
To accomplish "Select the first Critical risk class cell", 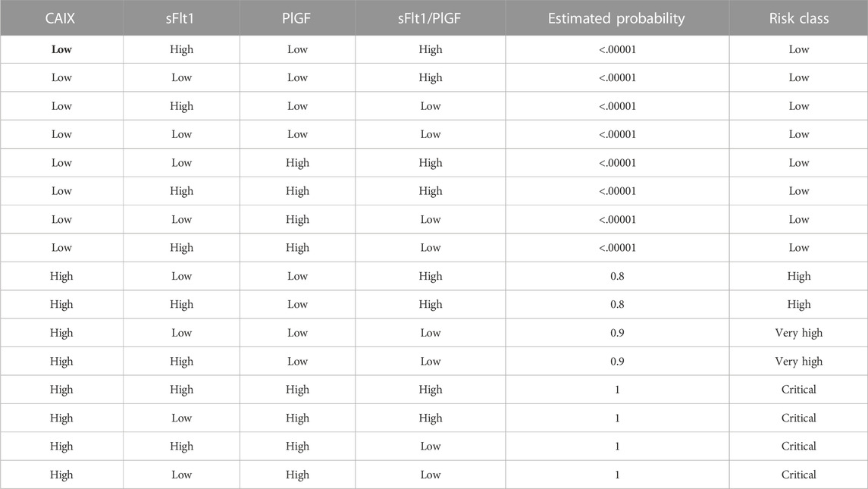I will (x=799, y=390).
